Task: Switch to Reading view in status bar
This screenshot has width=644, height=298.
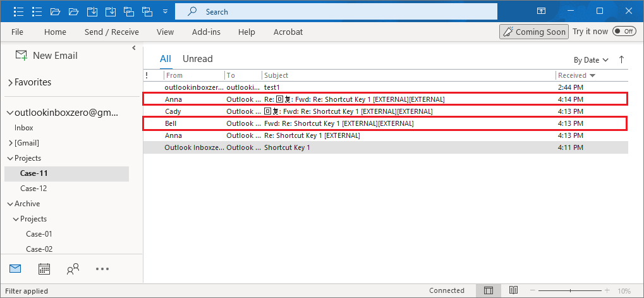Action: click(x=513, y=290)
